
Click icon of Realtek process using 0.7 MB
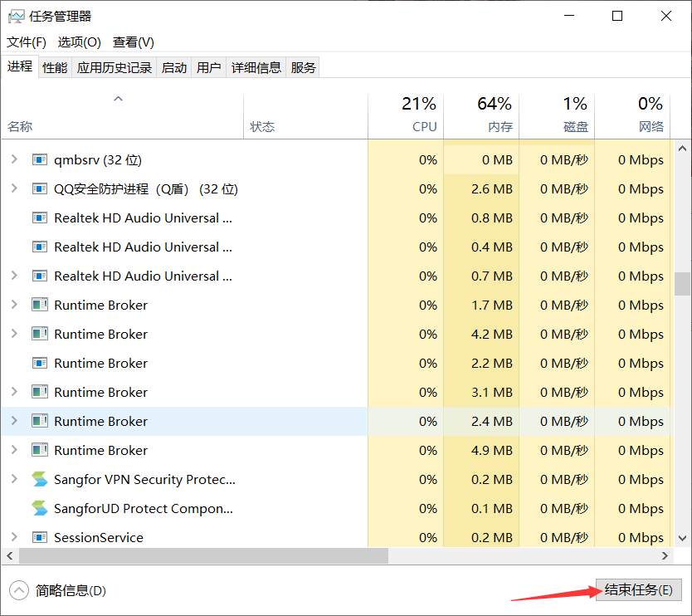(x=40, y=276)
